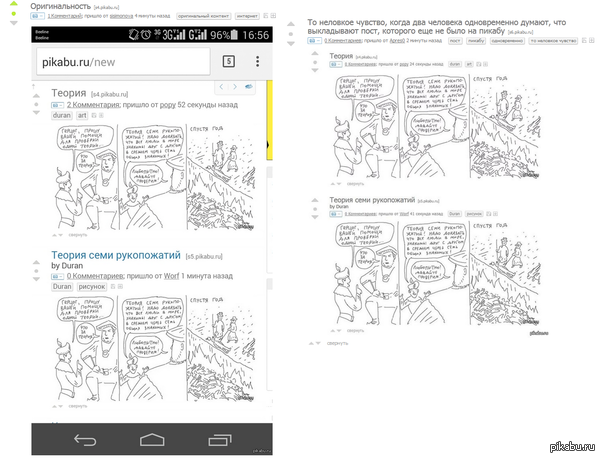600x458 pixels.
Task: Open comic image of the 1 минута назад post
Action: point(155,348)
